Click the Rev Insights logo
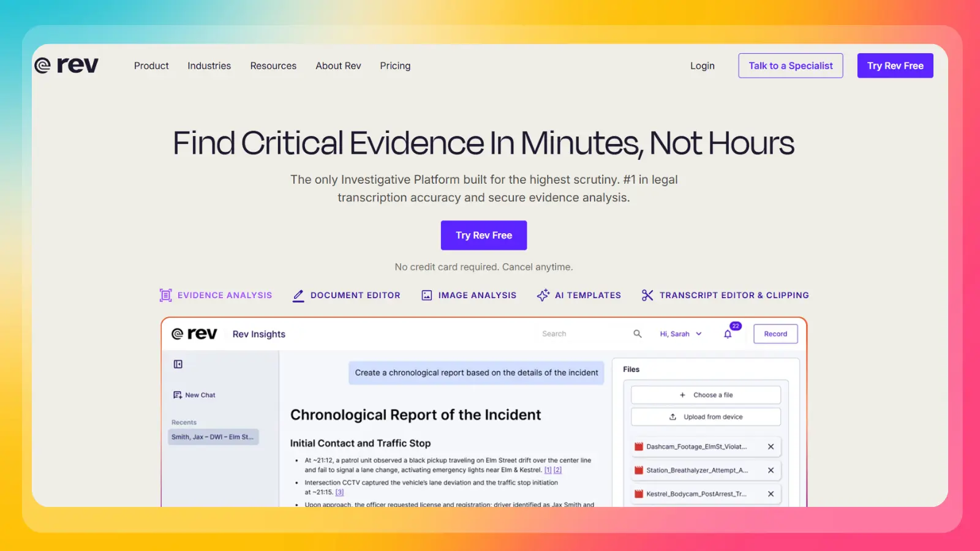 (x=194, y=334)
